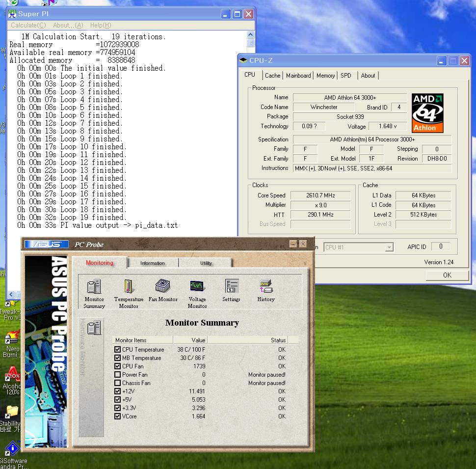Screen dimensions: 476x469
Task: Click the APIC ID value field
Action: tap(441, 247)
